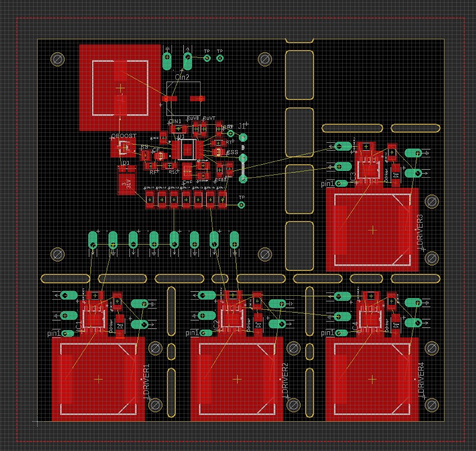This screenshot has height=451, width=476.
Task: Select the QBOOST inductor footprint
Action: click(x=124, y=147)
